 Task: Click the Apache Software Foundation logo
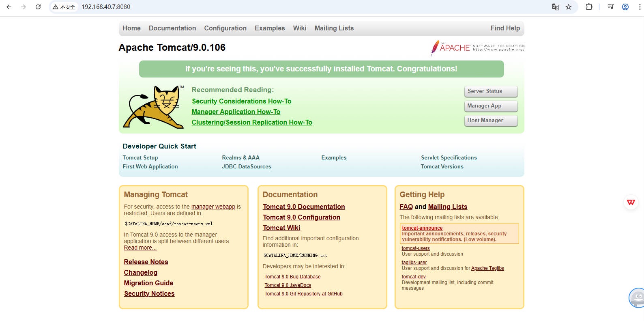pos(477,48)
